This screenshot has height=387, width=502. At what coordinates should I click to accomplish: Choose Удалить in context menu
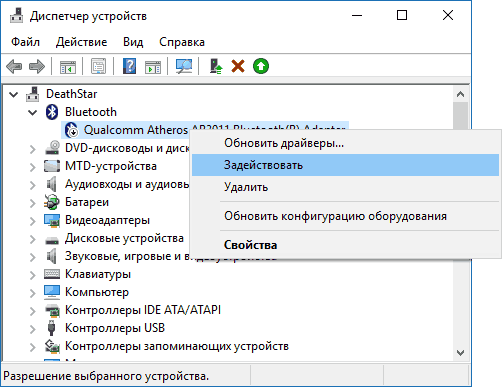(x=345, y=187)
